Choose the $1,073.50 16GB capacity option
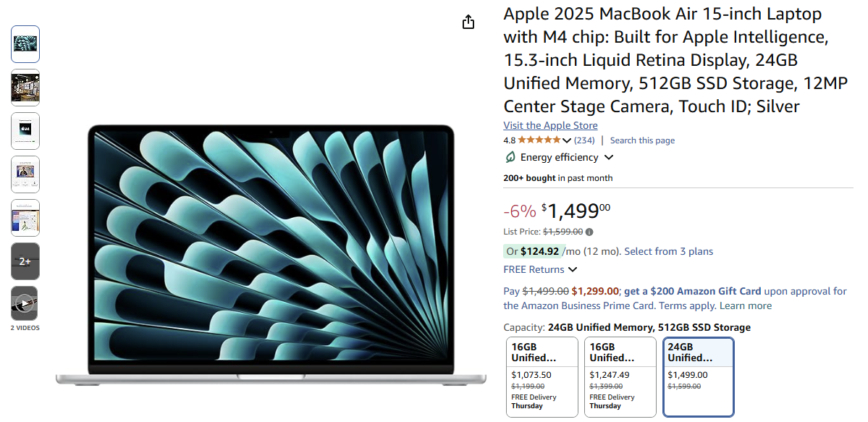This screenshot has height=422, width=868. click(x=542, y=377)
